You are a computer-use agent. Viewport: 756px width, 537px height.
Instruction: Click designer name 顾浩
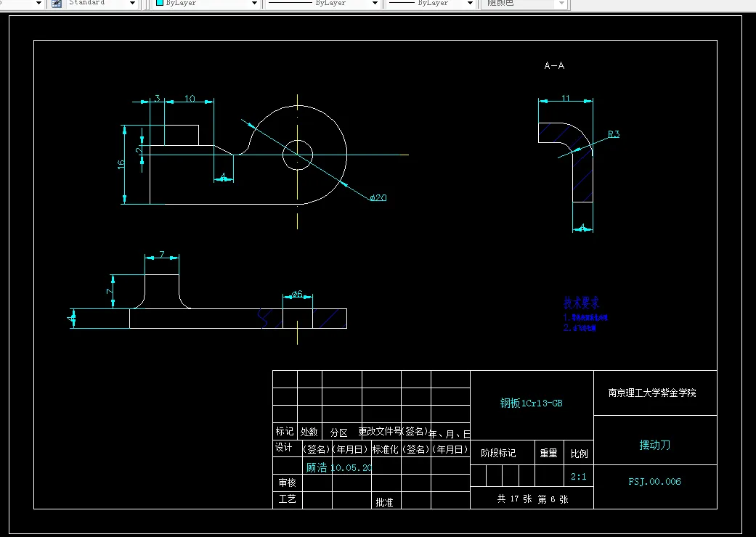pyautogui.click(x=317, y=467)
